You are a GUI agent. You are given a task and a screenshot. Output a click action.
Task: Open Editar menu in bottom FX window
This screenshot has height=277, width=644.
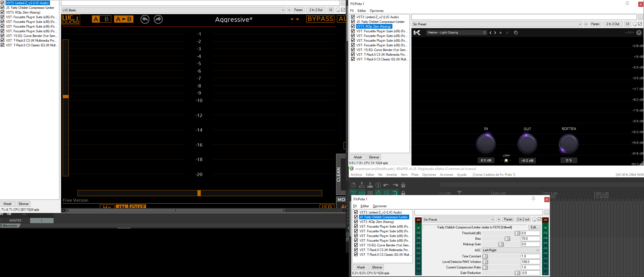coord(365,206)
